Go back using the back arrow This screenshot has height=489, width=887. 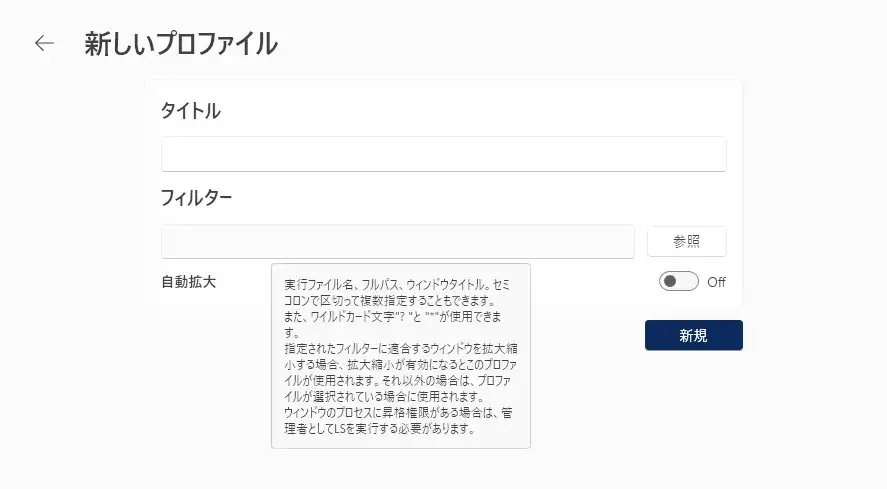coord(44,43)
